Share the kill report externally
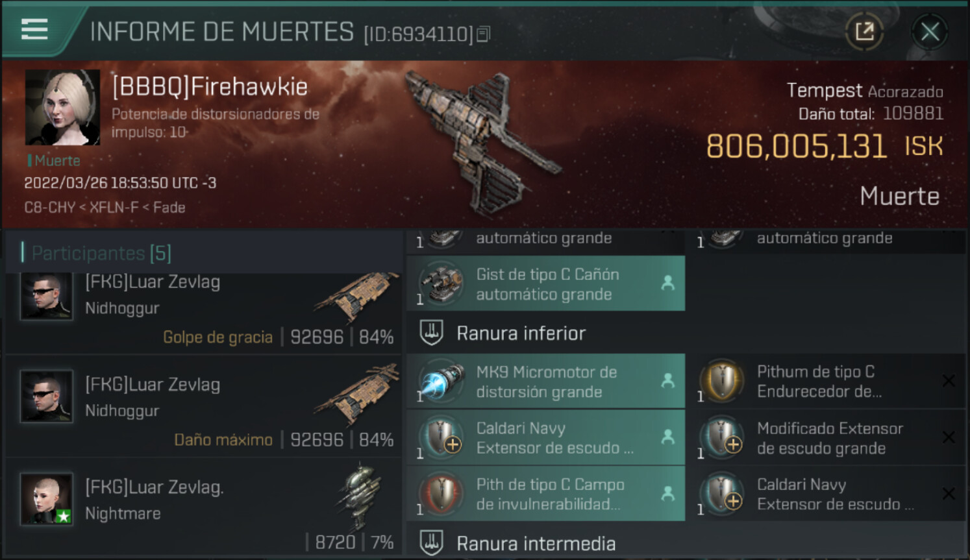Viewport: 970px width, 560px height. click(x=864, y=31)
